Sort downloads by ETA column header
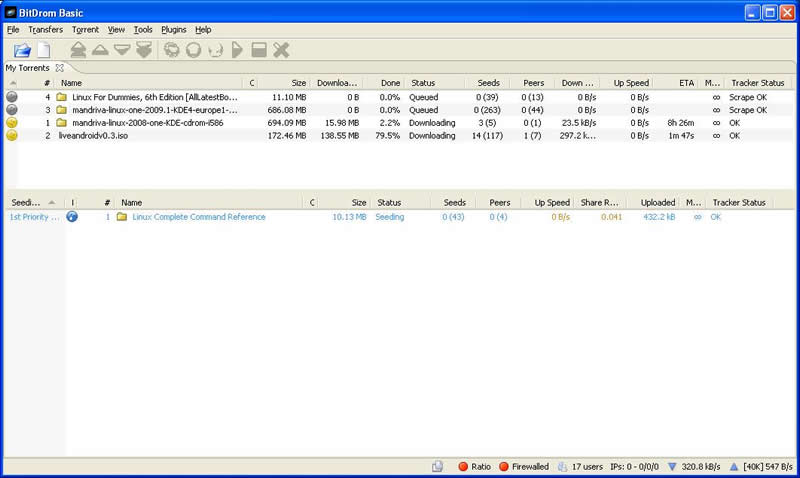The width and height of the screenshot is (800, 478). (x=686, y=83)
